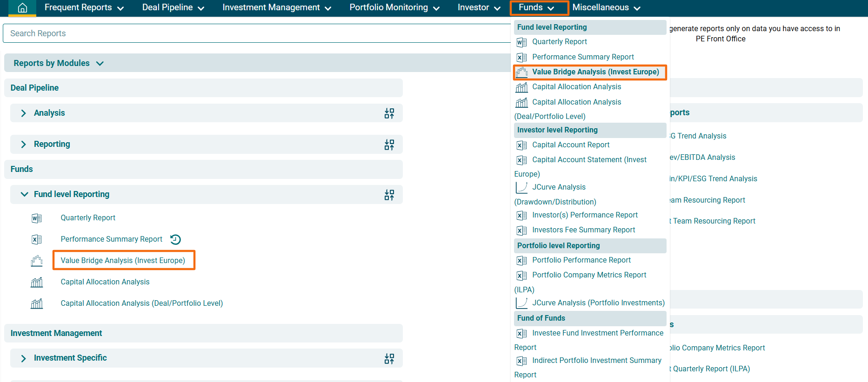Viewport: 868px width, 382px height.
Task: Click the Excel icon for Portfolio Performance Report
Action: (x=522, y=261)
